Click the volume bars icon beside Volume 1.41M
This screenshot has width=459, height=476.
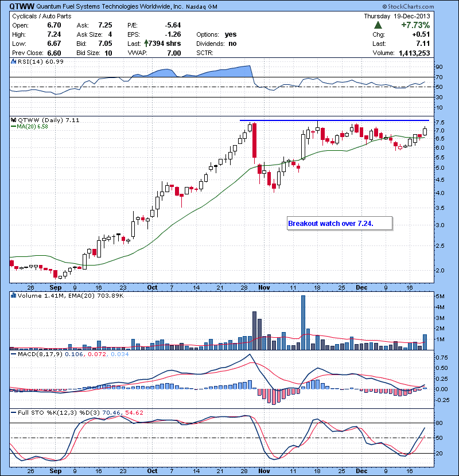pyautogui.click(x=13, y=295)
